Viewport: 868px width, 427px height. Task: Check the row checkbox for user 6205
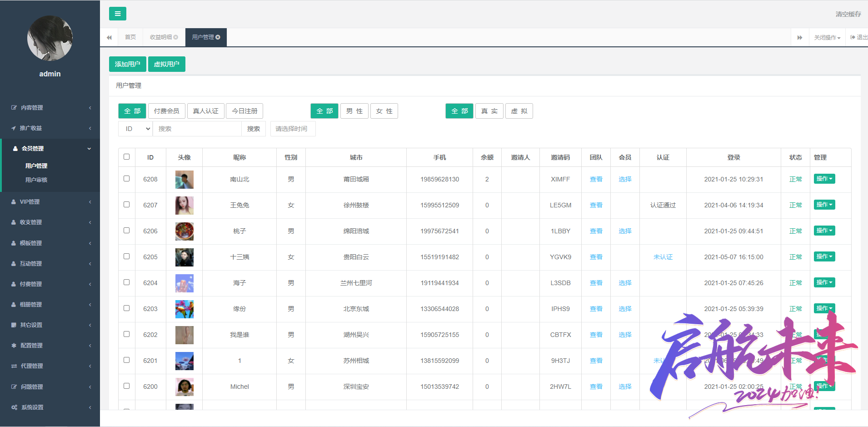click(127, 256)
